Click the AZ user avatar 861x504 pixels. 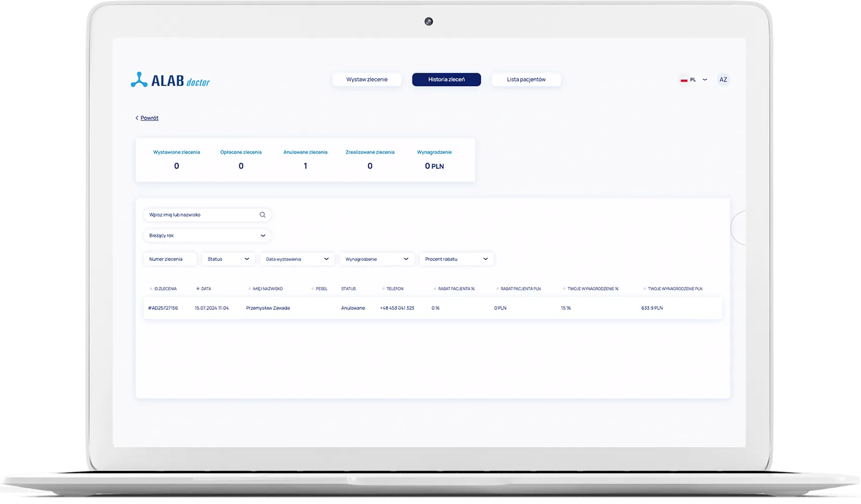[x=723, y=80]
